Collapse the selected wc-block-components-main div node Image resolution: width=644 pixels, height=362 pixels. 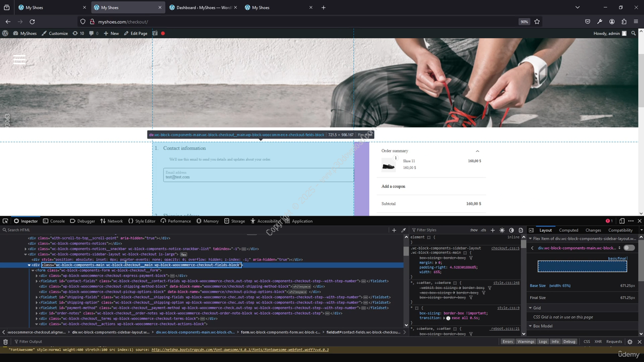[29, 265]
